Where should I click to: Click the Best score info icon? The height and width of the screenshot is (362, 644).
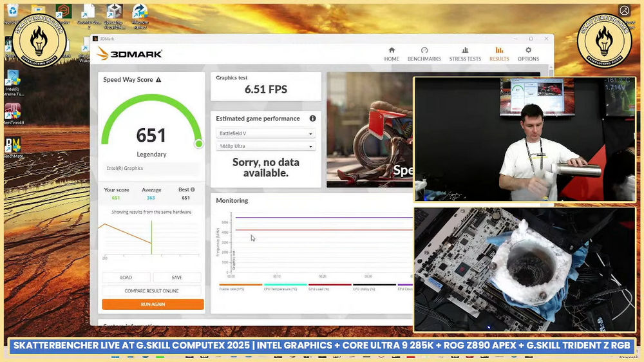pyautogui.click(x=193, y=189)
